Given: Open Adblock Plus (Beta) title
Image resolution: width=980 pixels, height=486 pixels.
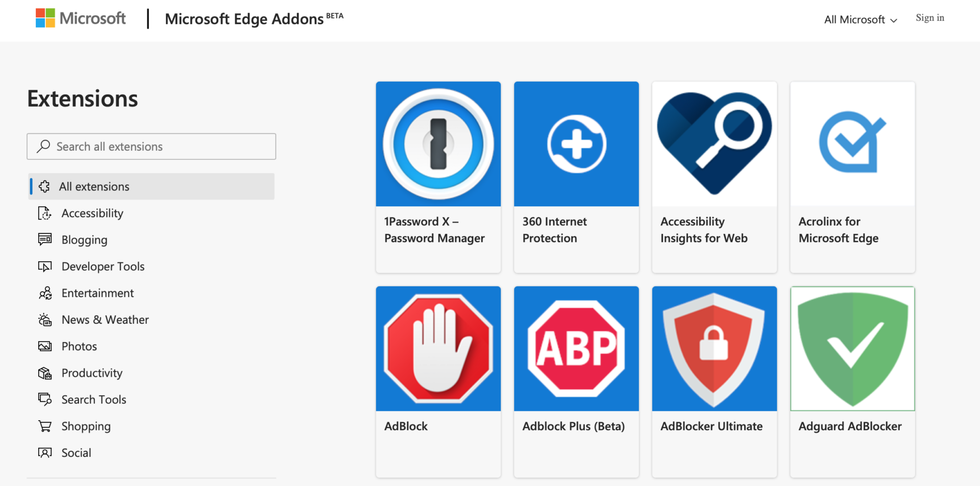Looking at the screenshot, I should tap(573, 426).
